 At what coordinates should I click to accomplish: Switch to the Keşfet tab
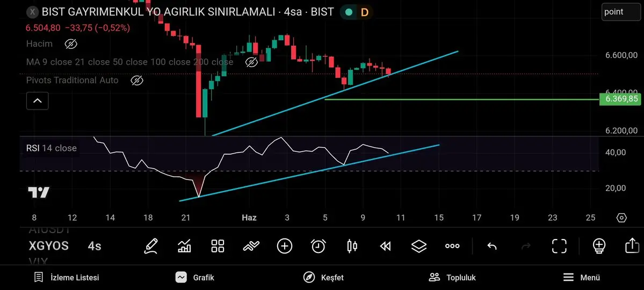tap(323, 277)
